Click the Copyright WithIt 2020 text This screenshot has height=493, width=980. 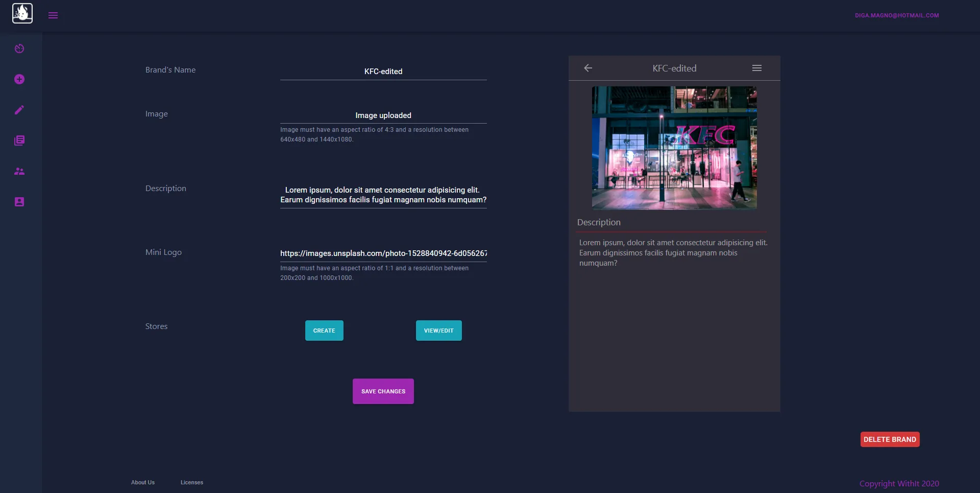[x=899, y=483]
